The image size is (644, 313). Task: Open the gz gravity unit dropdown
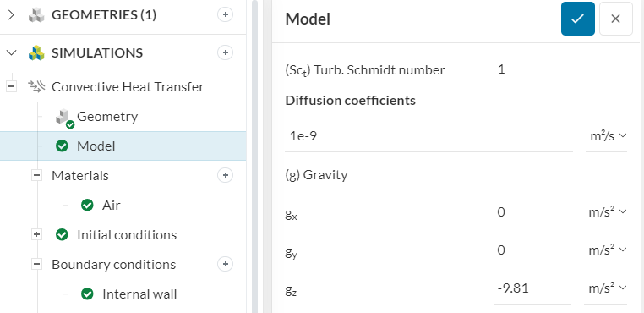pos(606,288)
